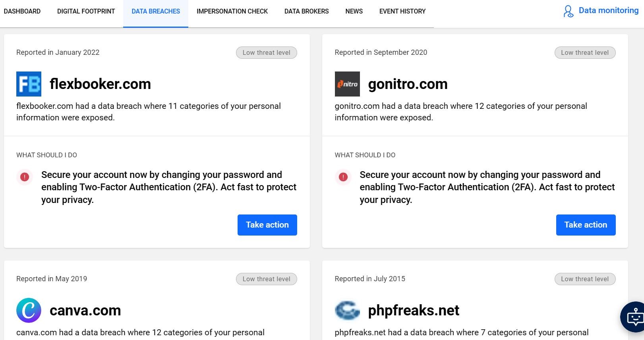Take action on the flexbooker.com breach
This screenshot has height=340, width=644.
pyautogui.click(x=267, y=225)
